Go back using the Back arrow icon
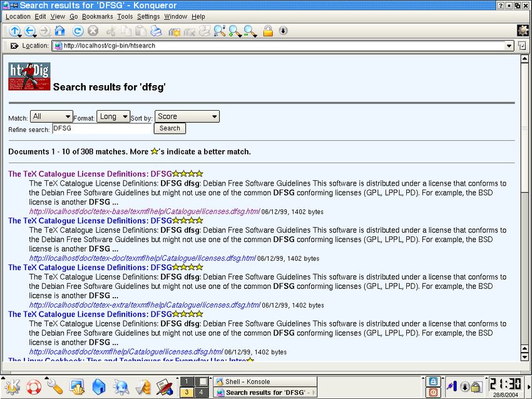This screenshot has height=399, width=532. [x=29, y=31]
